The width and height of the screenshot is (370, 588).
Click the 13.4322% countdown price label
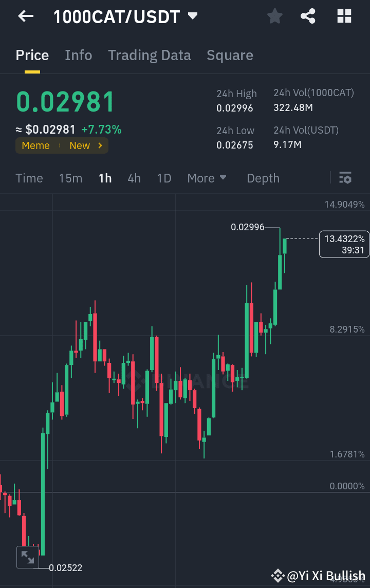coord(343,244)
